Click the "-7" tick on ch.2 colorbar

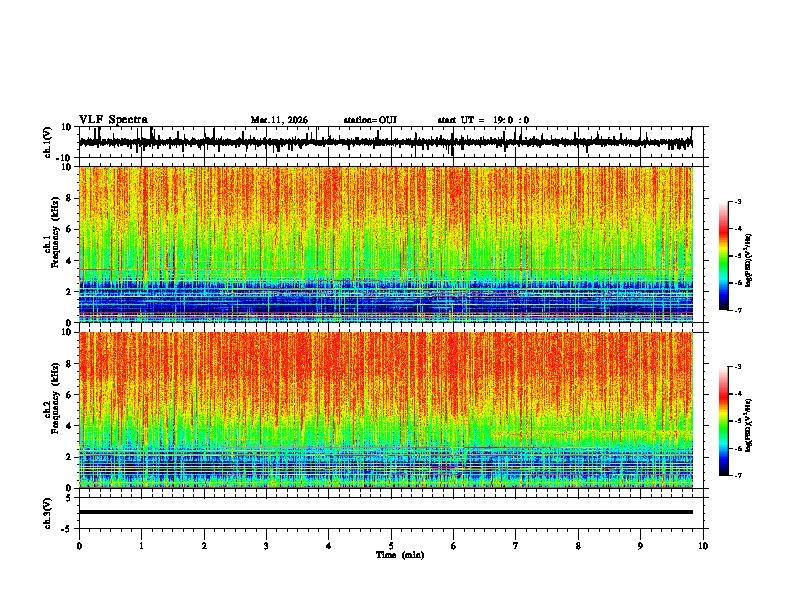pos(738,476)
